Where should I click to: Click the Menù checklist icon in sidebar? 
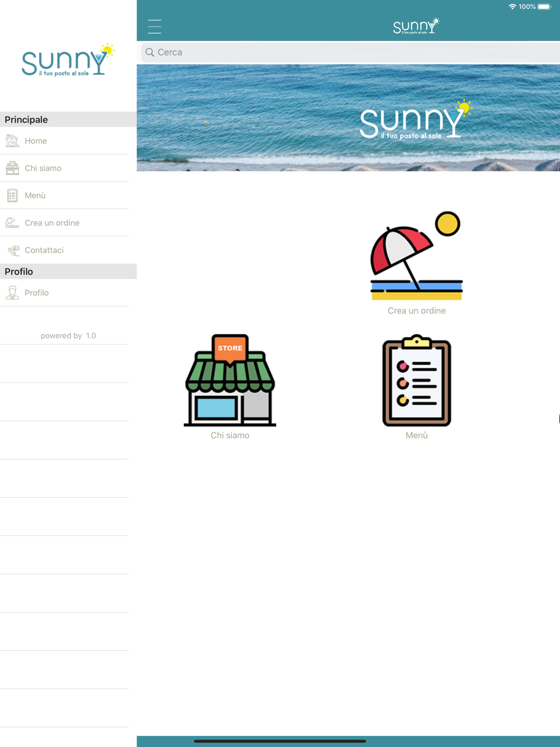12,195
